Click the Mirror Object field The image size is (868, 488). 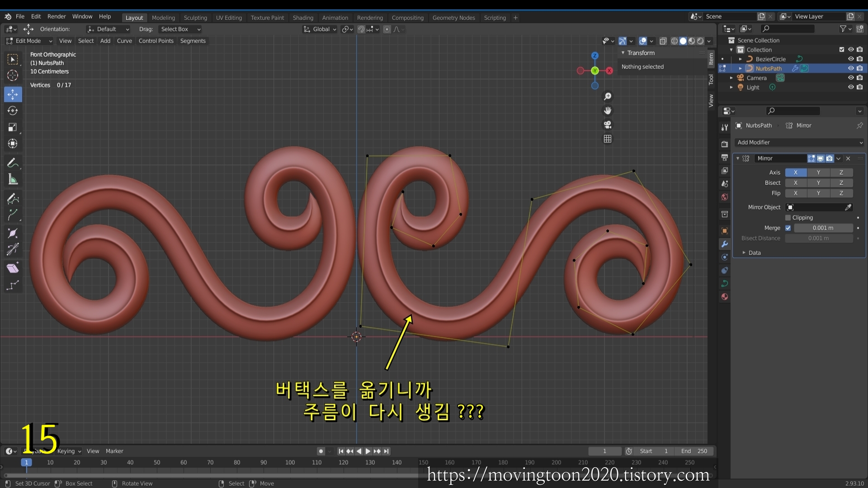(819, 207)
